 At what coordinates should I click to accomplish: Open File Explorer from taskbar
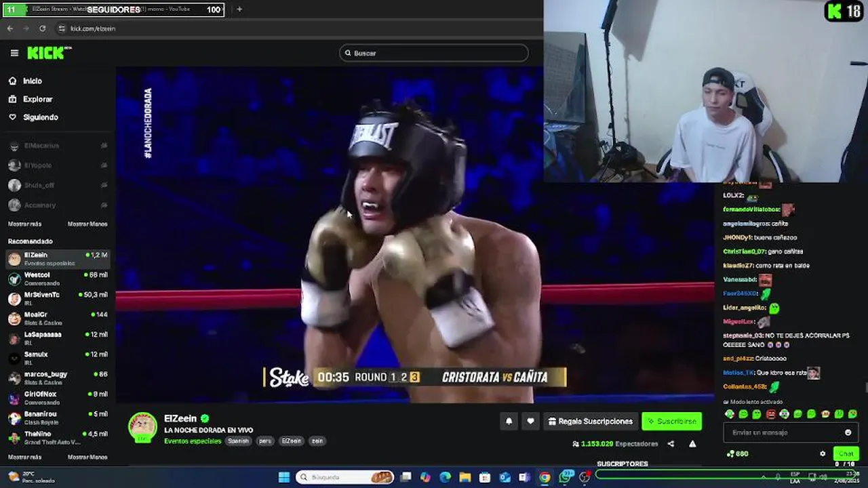465,477
